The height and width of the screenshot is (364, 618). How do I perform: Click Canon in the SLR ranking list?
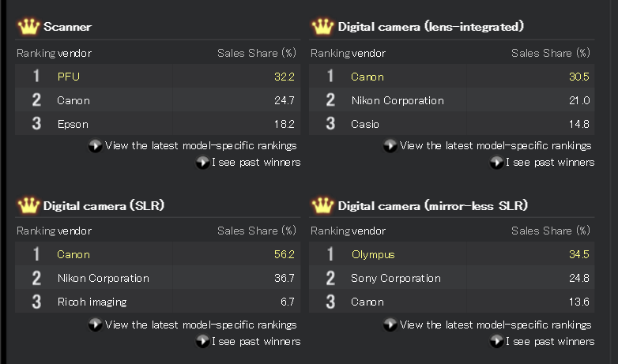coord(73,254)
